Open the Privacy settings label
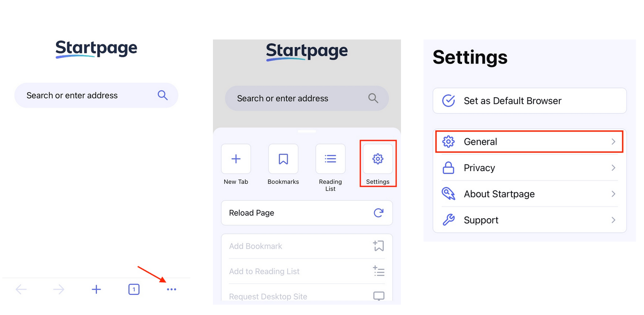Image resolution: width=644 pixels, height=315 pixels. [479, 168]
